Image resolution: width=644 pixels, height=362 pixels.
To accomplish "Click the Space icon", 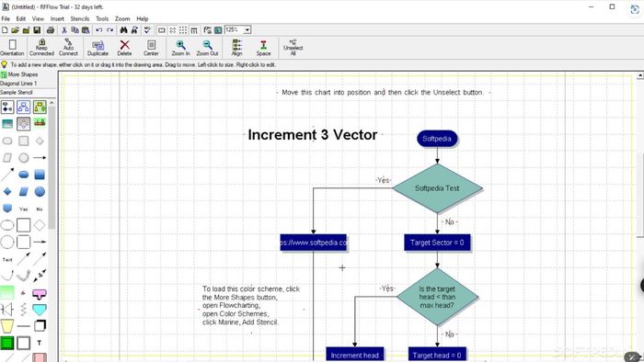I will click(x=263, y=48).
